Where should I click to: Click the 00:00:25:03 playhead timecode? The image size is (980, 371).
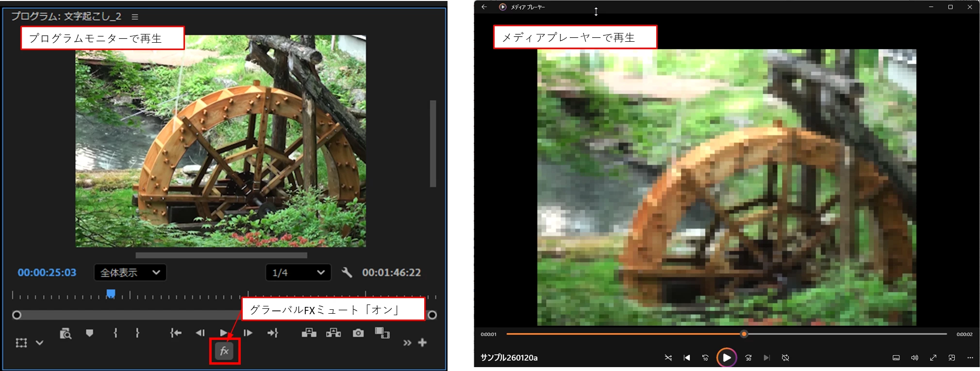pos(47,272)
